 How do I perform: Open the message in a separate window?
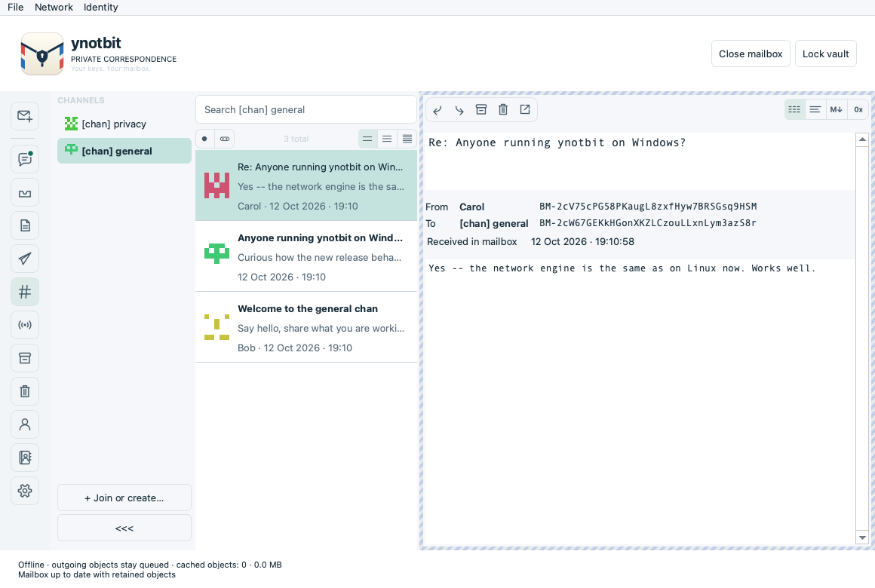click(525, 110)
